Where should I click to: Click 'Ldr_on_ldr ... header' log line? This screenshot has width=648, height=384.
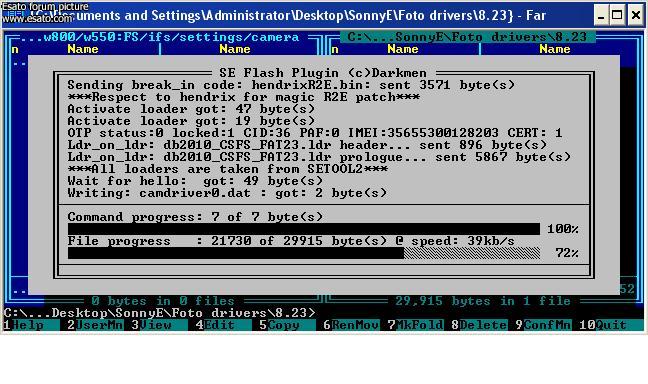click(x=307, y=145)
